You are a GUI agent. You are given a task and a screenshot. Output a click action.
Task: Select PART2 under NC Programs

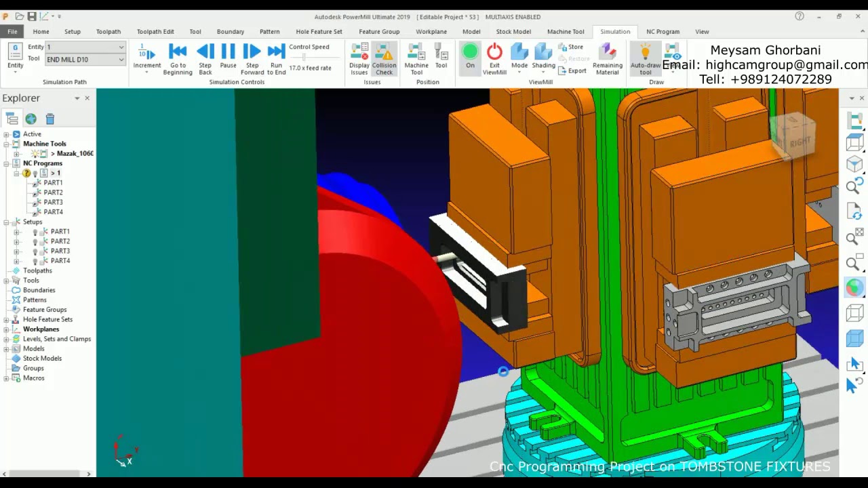click(53, 192)
